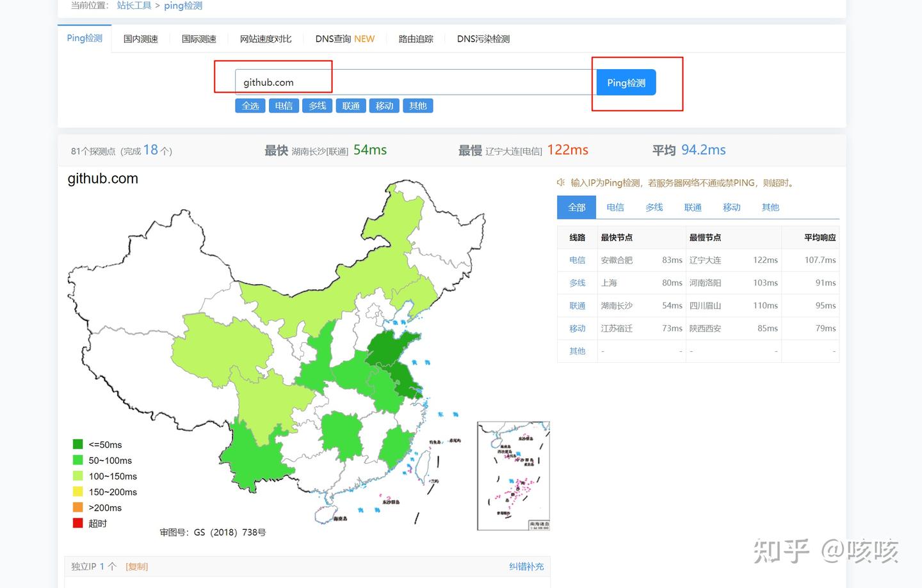Open the 电信 link in the table row

[x=578, y=260]
